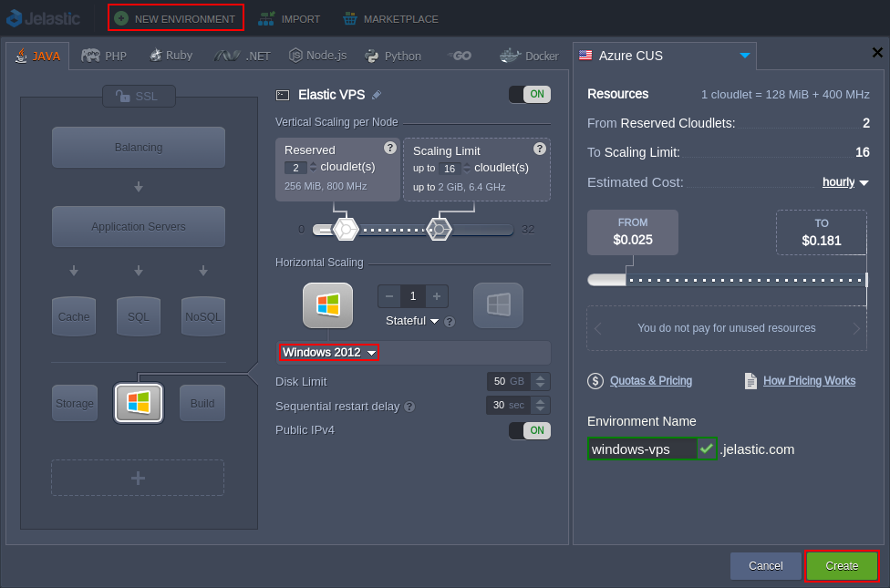Open the Quotas & Pricing link
This screenshot has height=588, width=890.
[651, 381]
